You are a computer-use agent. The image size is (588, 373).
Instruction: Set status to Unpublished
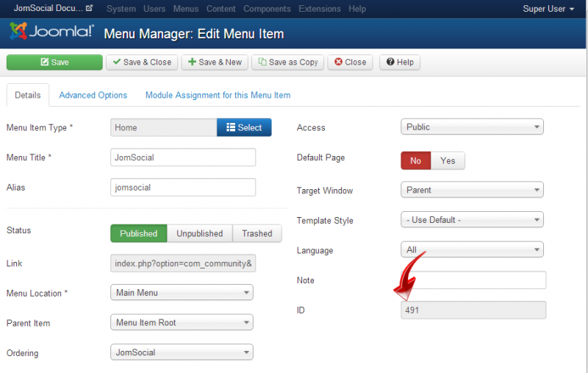[x=199, y=233]
